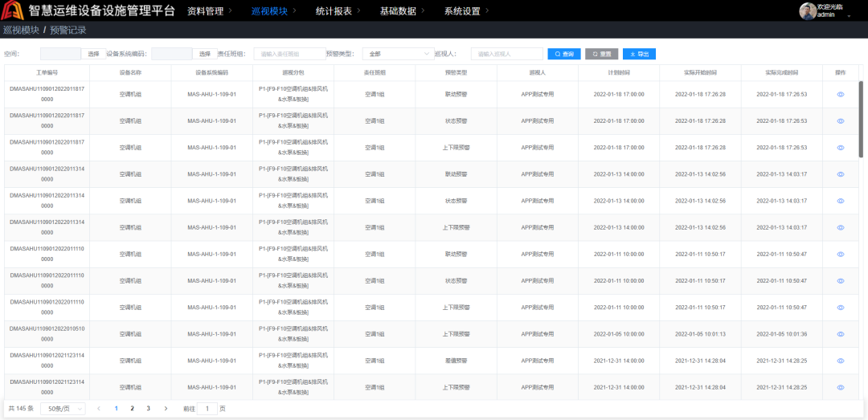This screenshot has height=420, width=868.
Task: Expand the admin account dropdown arrow
Action: pyautogui.click(x=849, y=15)
